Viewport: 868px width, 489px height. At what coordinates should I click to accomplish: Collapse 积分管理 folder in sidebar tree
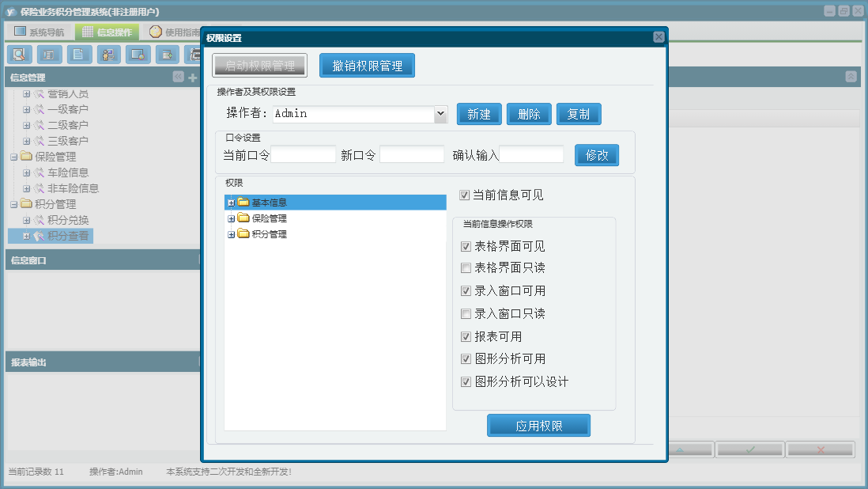tap(14, 204)
